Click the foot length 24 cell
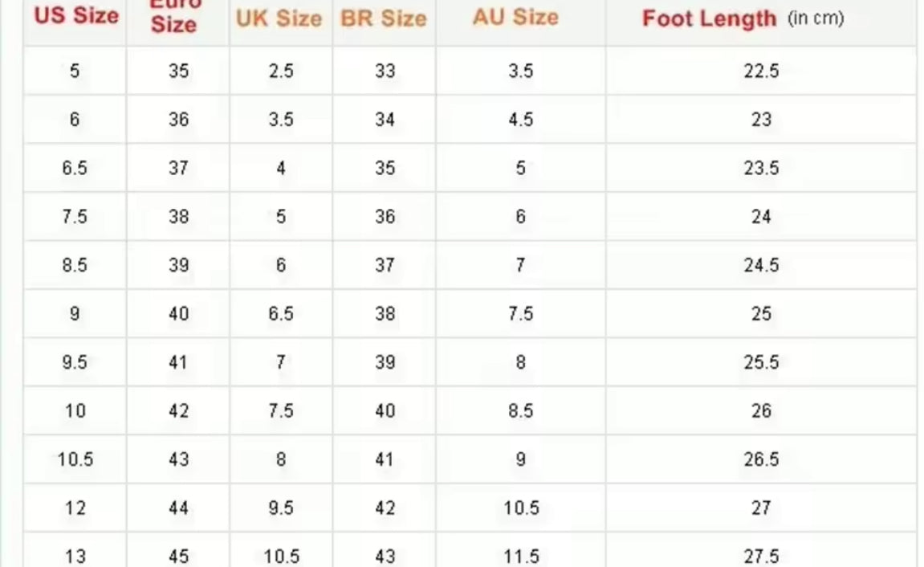 [x=760, y=217]
